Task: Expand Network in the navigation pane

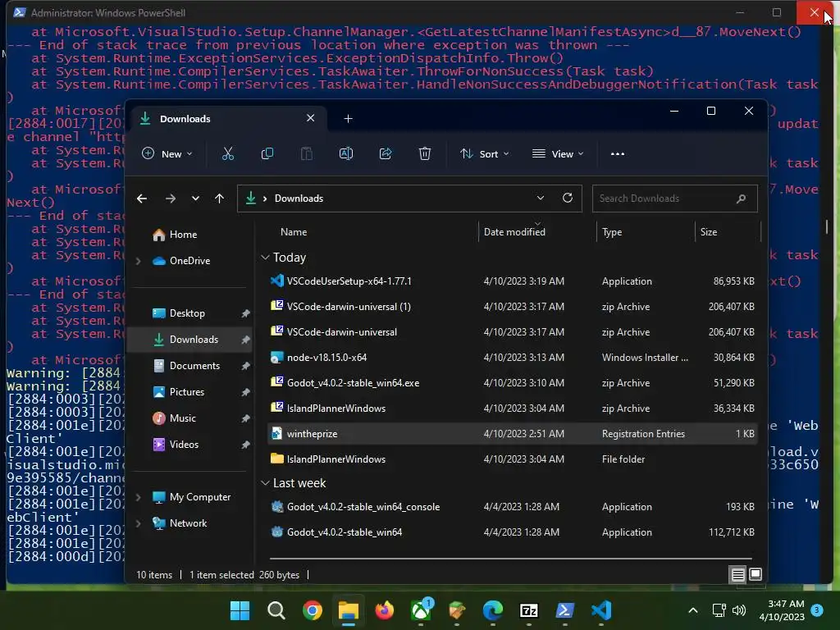Action: [x=138, y=523]
